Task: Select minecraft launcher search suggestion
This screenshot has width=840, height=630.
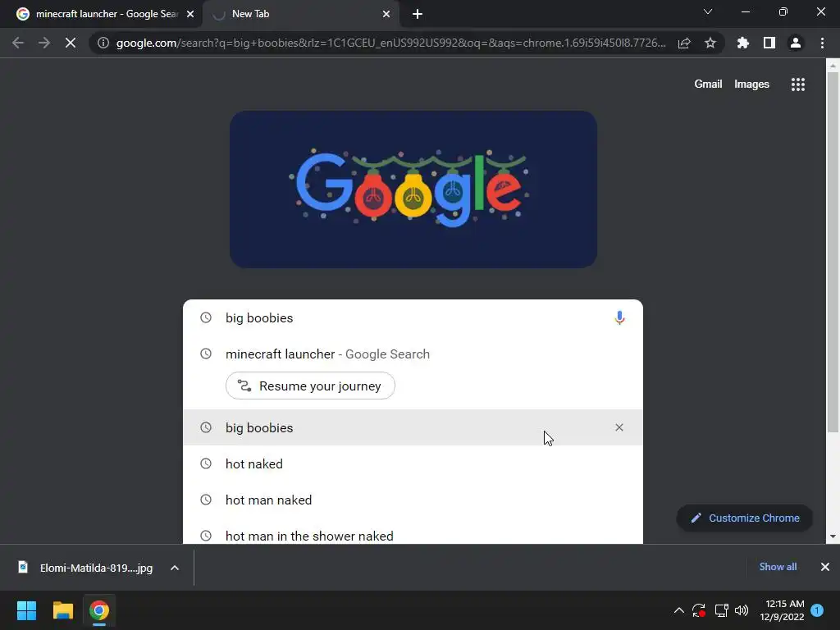Action: click(x=413, y=354)
